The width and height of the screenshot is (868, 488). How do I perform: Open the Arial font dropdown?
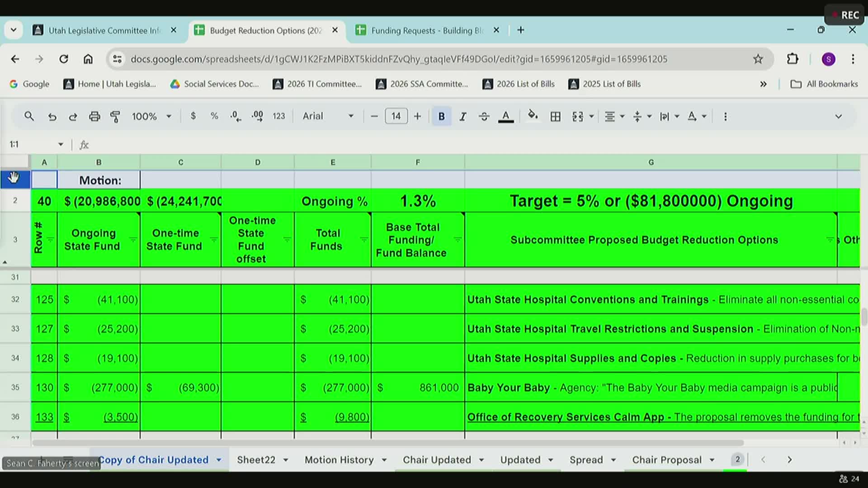click(x=328, y=116)
